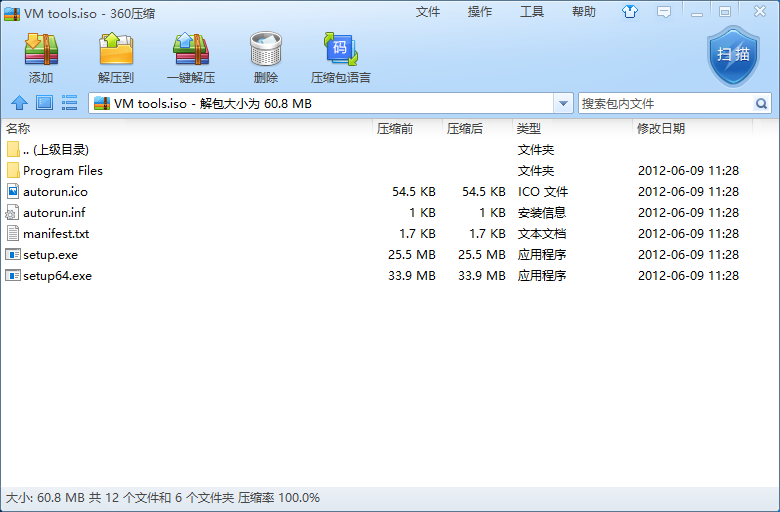Sort by the 类型 column header
The height and width of the screenshot is (512, 780).
(x=572, y=129)
